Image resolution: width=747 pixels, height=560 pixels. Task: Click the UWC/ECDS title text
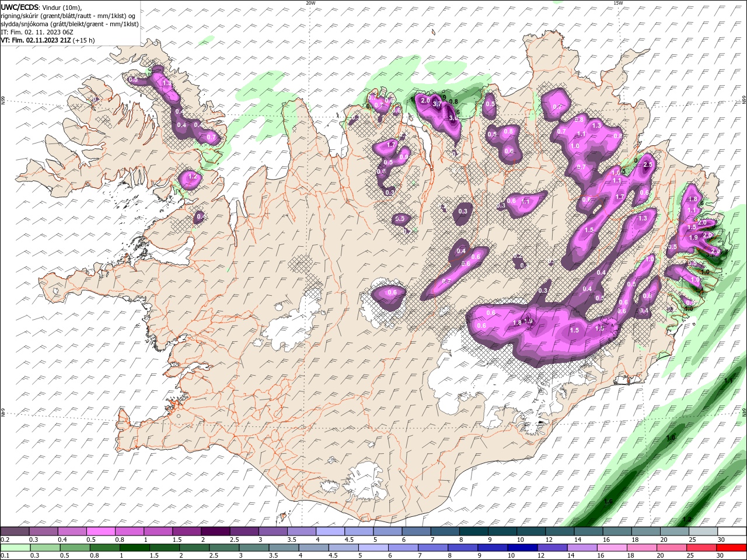20,6
